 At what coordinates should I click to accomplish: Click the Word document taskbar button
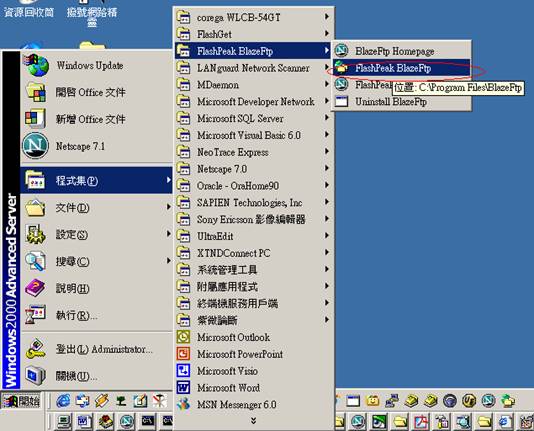[x=84, y=422]
